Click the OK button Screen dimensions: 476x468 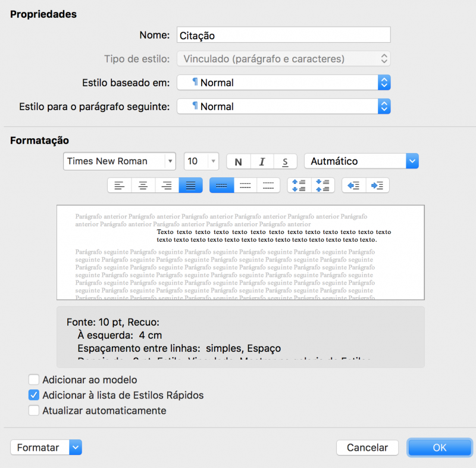[x=439, y=447]
